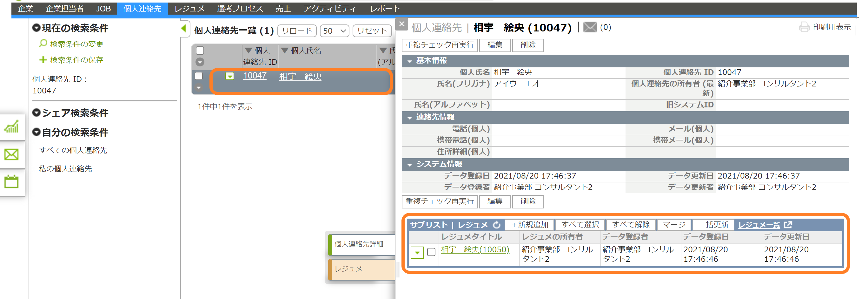Close the contact detail panel
Image resolution: width=868 pixels, height=299 pixels.
(x=402, y=24)
